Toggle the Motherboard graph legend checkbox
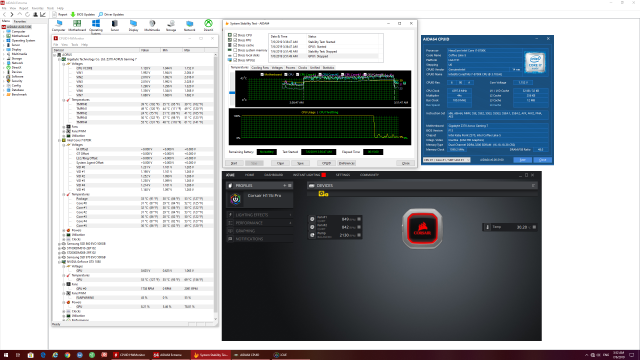 coord(262,75)
